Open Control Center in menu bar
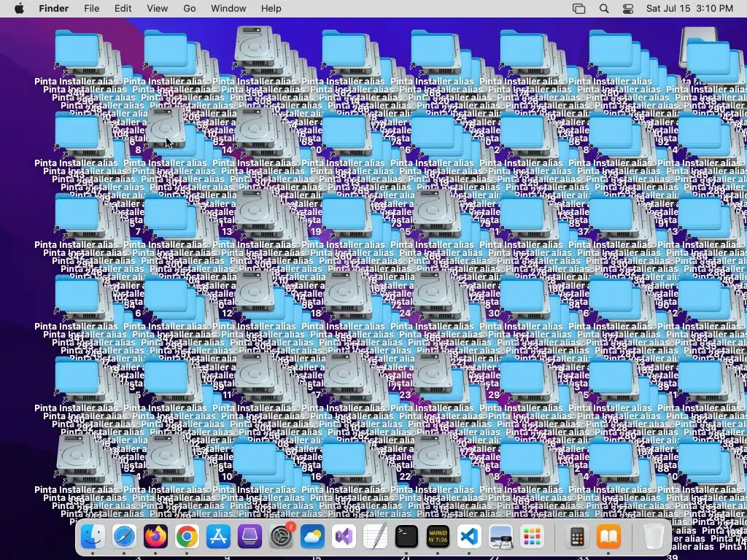 628,9
